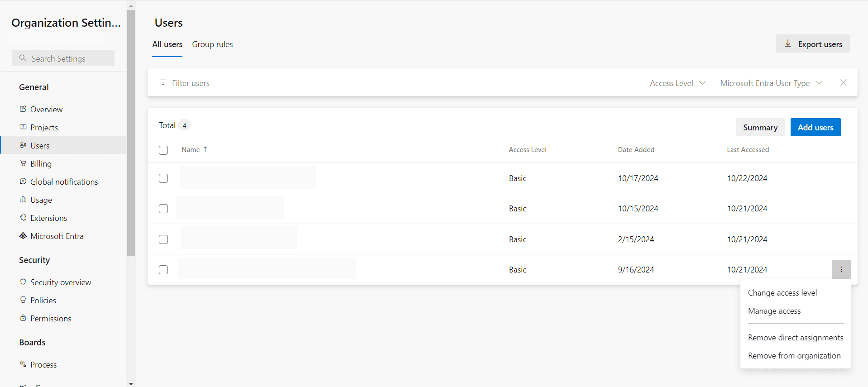Choose Remove from organization menu item
Viewport: 868px width, 387px height.
(794, 356)
